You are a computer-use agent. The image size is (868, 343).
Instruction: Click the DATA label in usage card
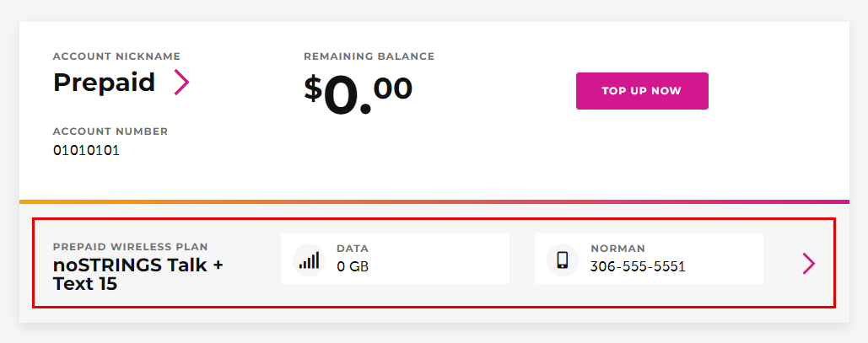pyautogui.click(x=353, y=249)
